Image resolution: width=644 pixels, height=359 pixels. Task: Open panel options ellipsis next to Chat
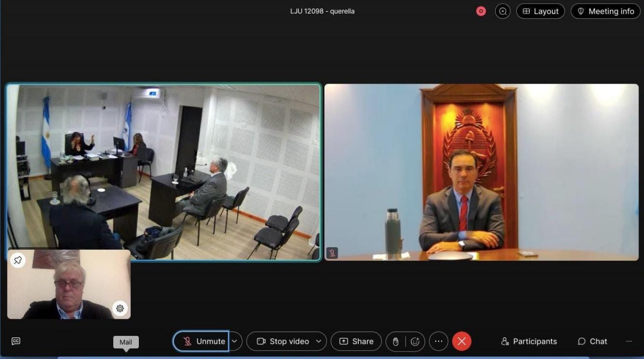(629, 341)
